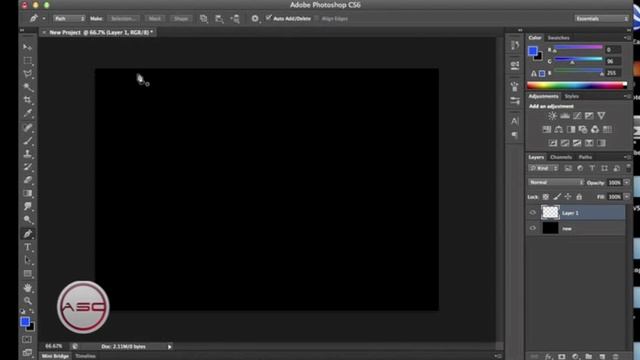
Task: Open the Path tool mode dropdown
Action: (69, 19)
